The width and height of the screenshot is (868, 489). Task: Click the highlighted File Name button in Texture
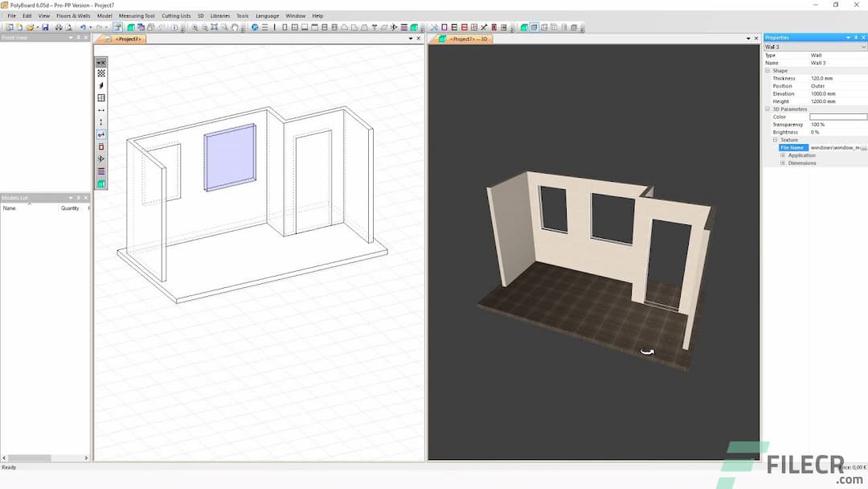(793, 147)
